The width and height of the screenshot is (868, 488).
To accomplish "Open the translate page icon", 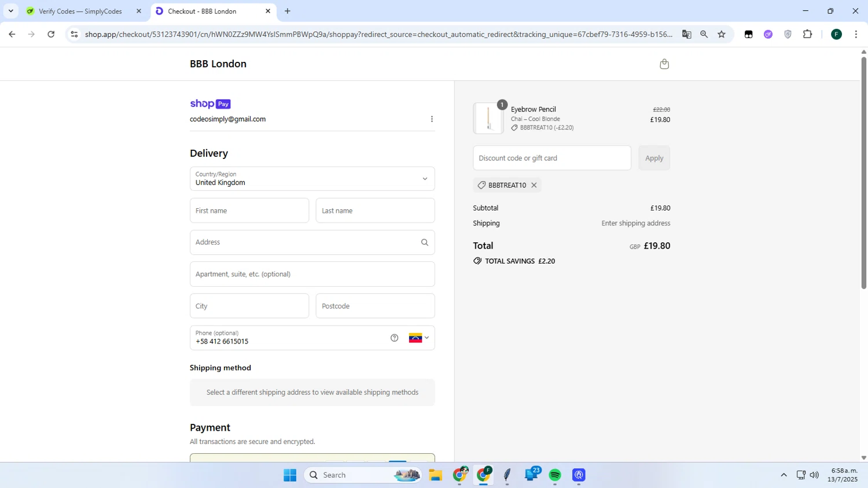I will coord(686,34).
